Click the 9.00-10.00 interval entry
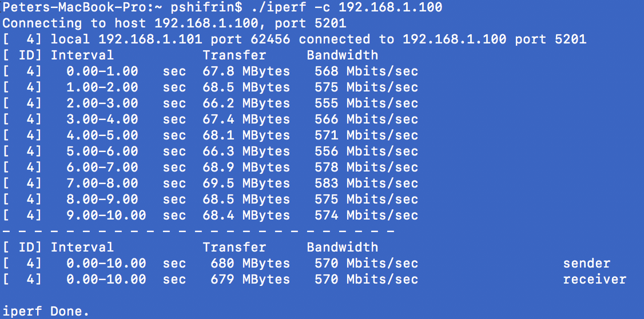Viewport: 644px width, 319px height. [106, 215]
